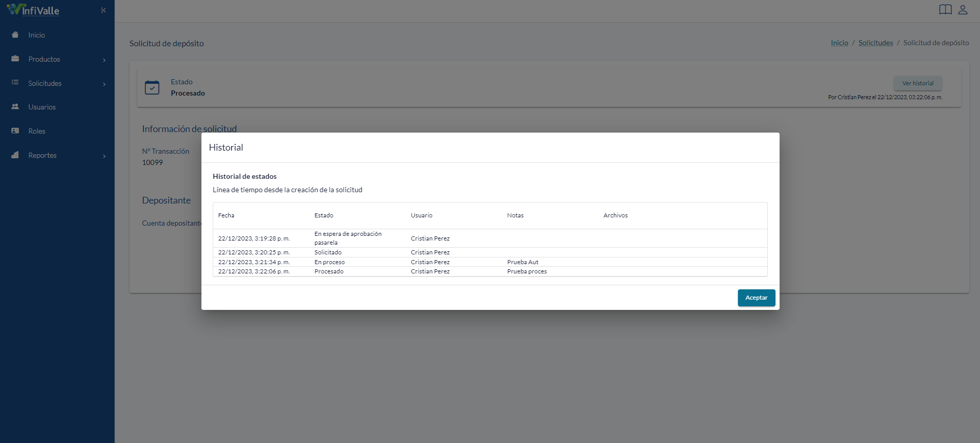Click the Aceptar button

(756, 298)
